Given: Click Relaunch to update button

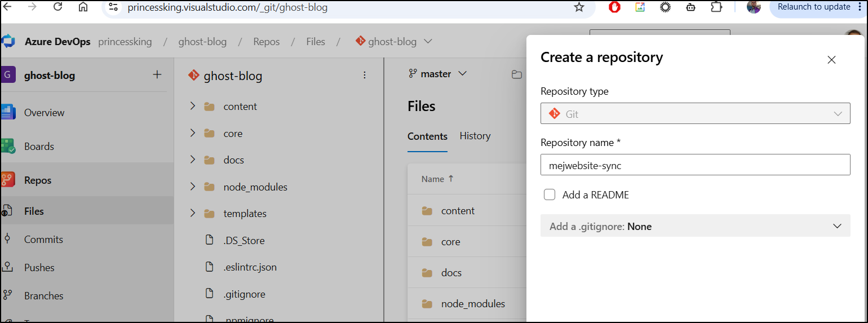Looking at the screenshot, I should (814, 7).
